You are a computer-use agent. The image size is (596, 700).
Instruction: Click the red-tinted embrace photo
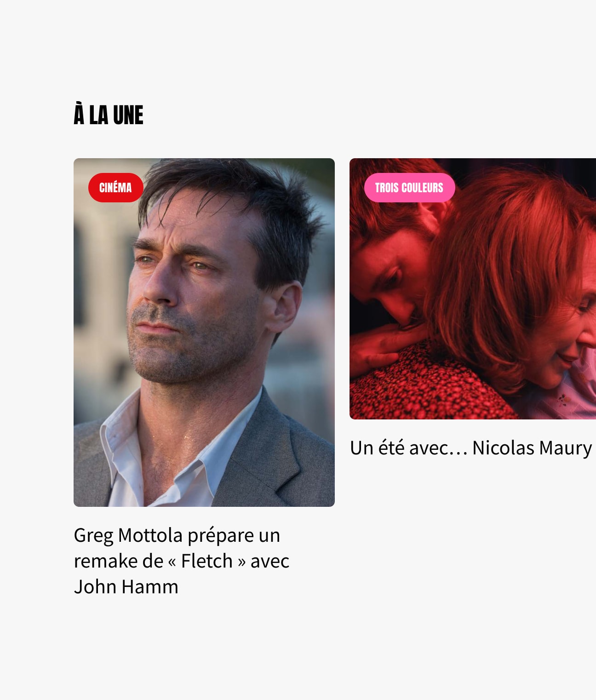[x=473, y=289]
